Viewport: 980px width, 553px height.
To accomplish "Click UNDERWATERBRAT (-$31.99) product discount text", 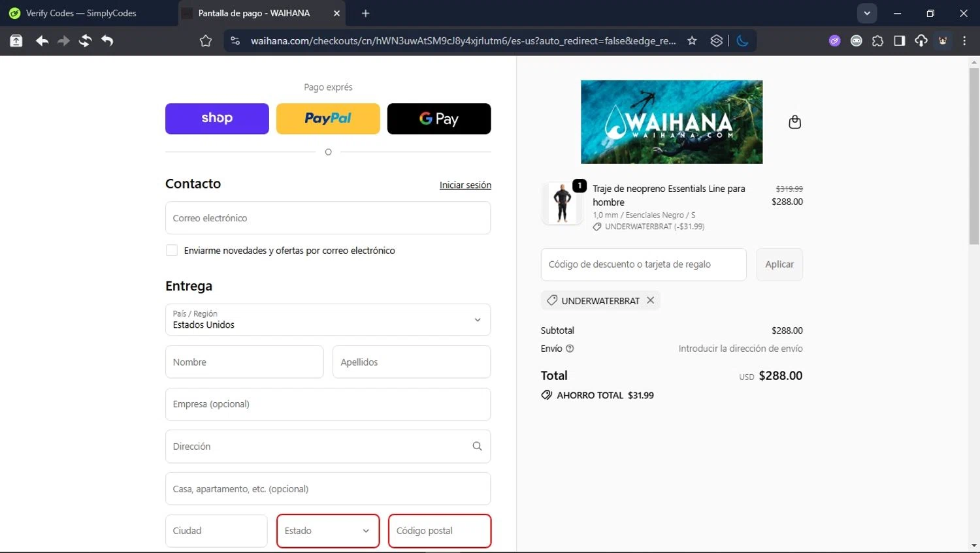I will 655,227.
